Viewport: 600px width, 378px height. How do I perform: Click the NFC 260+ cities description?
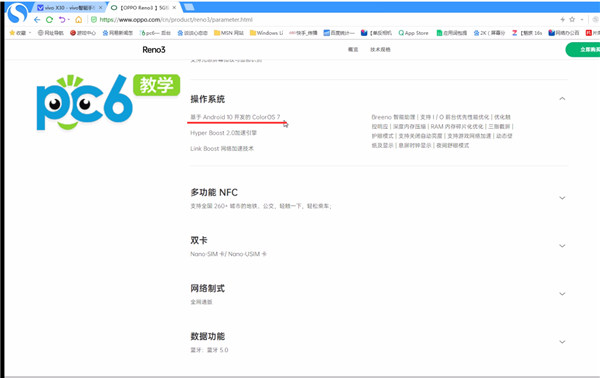point(261,206)
